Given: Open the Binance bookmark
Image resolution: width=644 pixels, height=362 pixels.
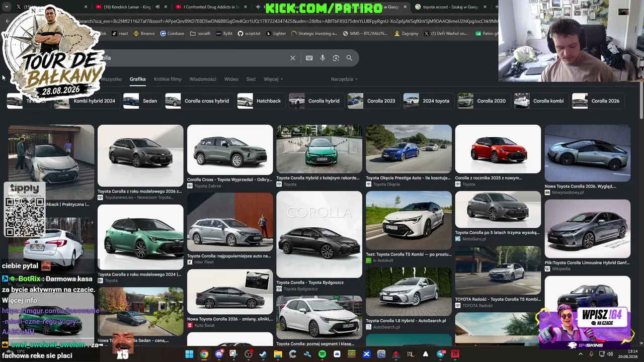Looking at the screenshot, I should 144,34.
